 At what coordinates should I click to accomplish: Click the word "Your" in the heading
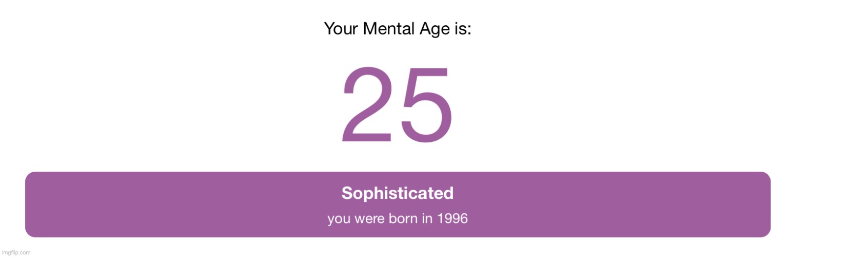[x=341, y=29]
